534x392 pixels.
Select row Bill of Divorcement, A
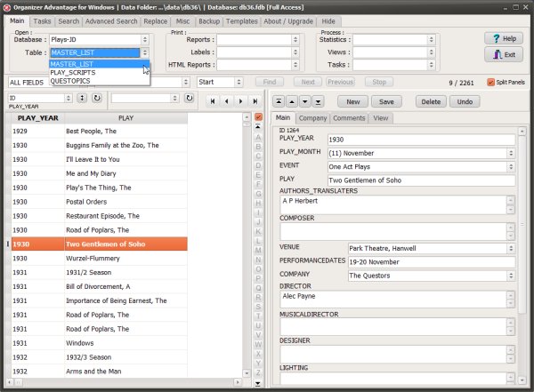99,286
